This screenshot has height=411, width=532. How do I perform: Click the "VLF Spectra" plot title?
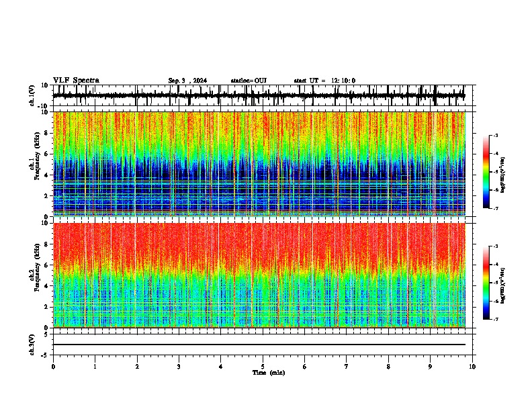click(x=76, y=81)
